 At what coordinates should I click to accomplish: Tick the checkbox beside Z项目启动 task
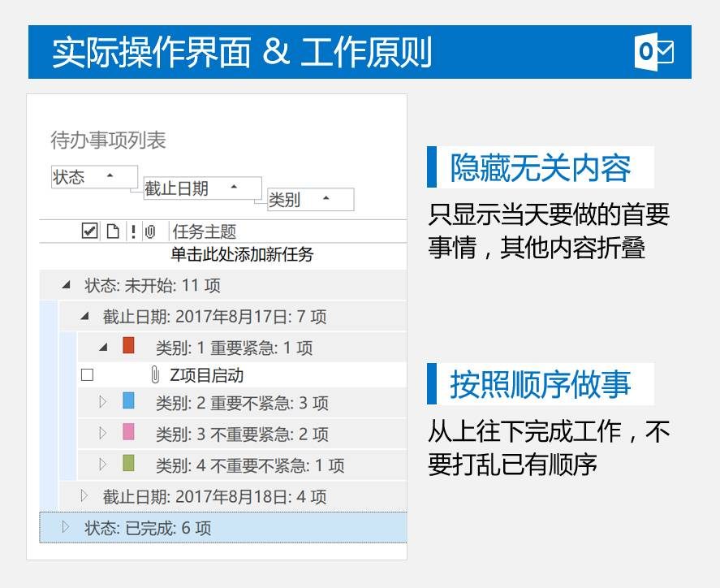[87, 375]
